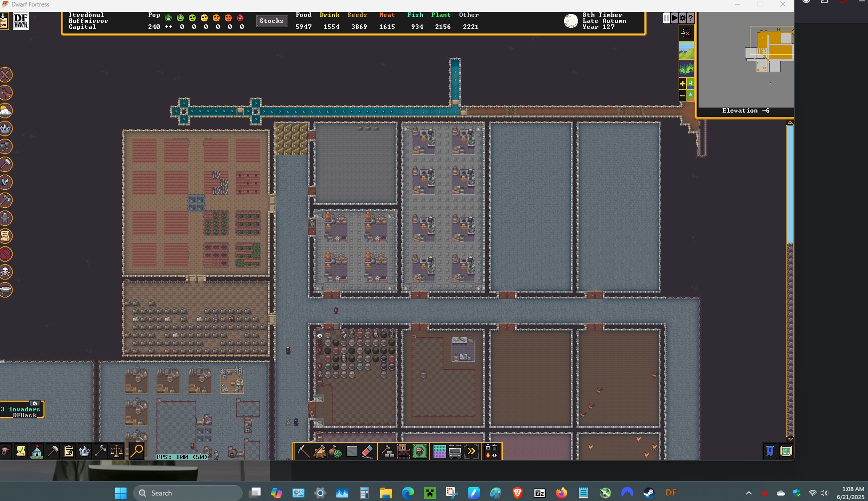The height and width of the screenshot is (501, 868).
Task: Open the objects battle-axe screen
Action: [101, 451]
